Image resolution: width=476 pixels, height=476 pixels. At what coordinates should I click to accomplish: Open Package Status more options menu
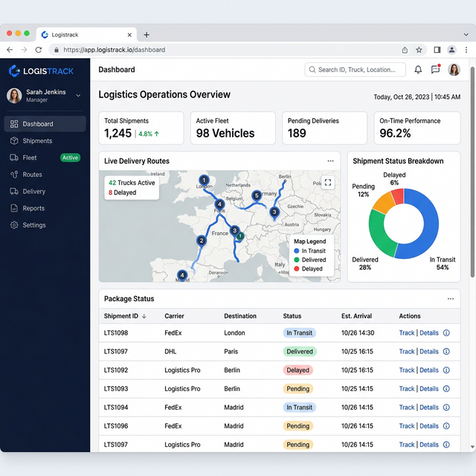click(450, 299)
